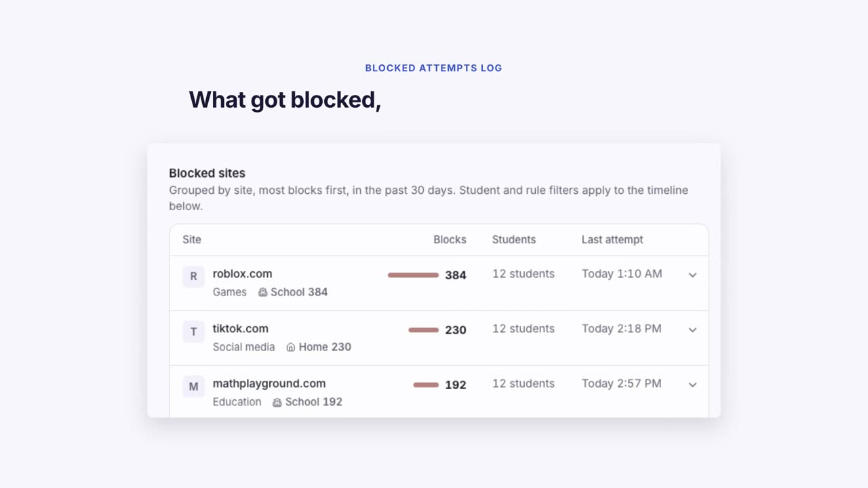
Task: Click the home icon beside Home 230
Action: 291,347
